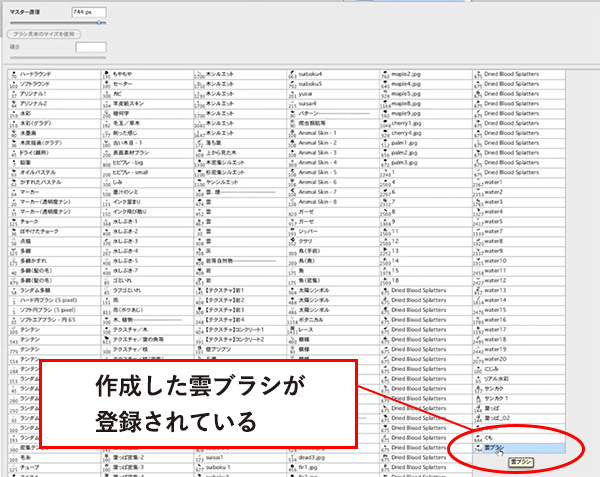Pick the ボタニカル brush preset
Screen dimensions: 600x477
(x=333, y=320)
